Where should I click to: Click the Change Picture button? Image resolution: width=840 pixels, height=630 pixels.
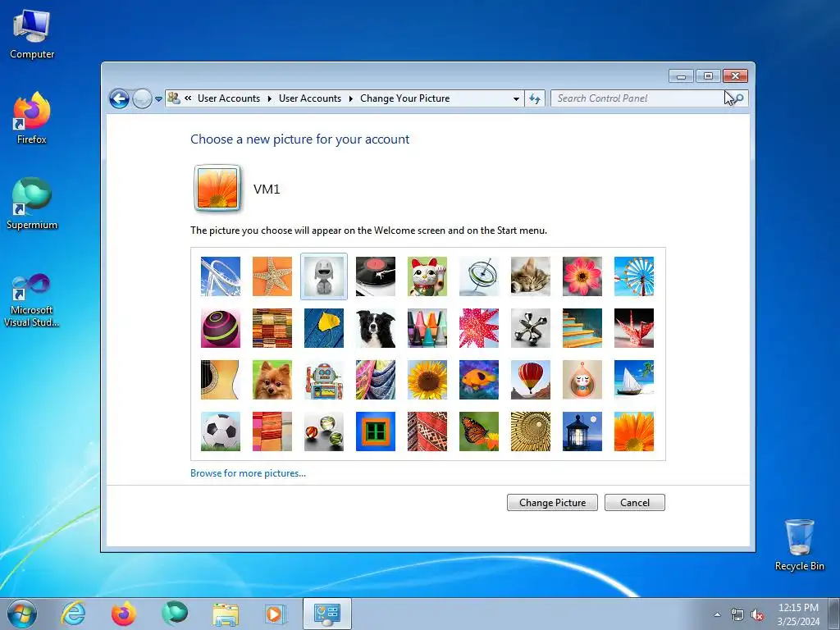pos(552,503)
